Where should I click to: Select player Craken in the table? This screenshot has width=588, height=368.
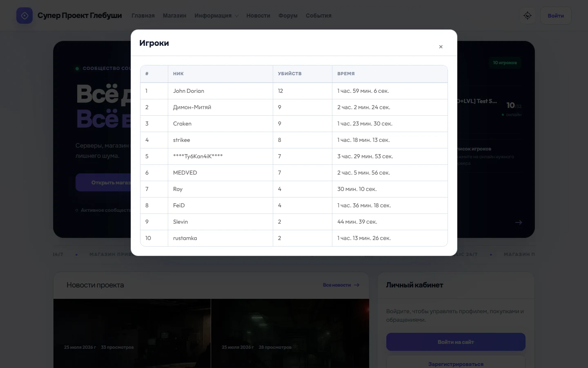(x=182, y=123)
